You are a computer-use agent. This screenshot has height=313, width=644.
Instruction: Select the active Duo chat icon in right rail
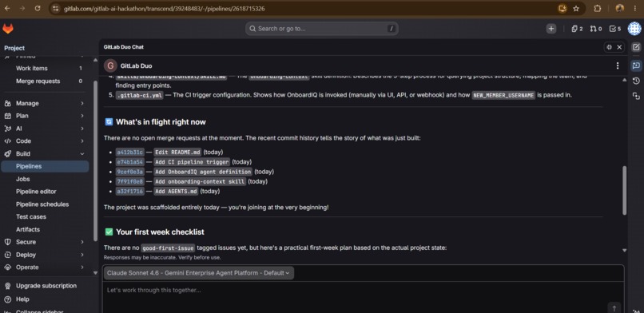[636, 65]
